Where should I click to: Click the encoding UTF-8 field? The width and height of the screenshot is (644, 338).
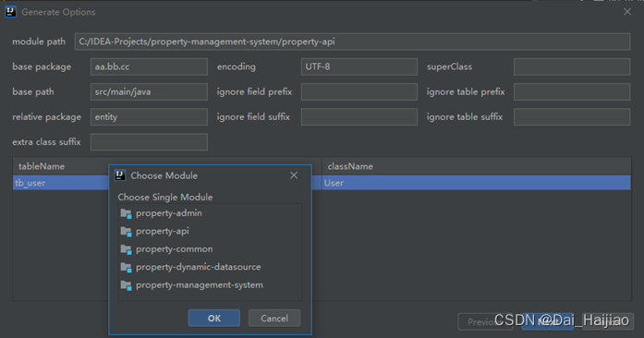click(359, 66)
